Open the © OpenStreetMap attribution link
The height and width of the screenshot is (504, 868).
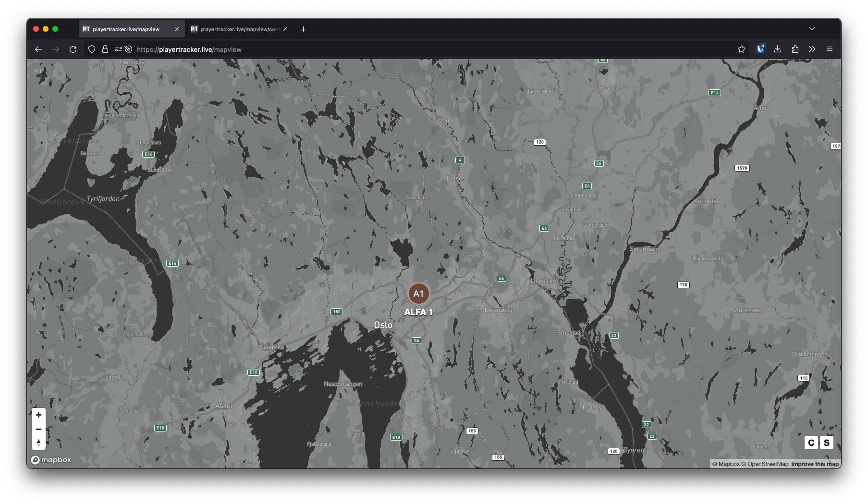click(x=765, y=464)
